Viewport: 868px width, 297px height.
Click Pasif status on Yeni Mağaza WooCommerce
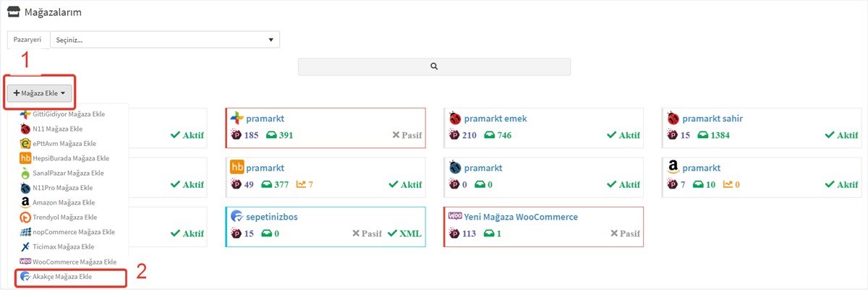[x=625, y=233]
